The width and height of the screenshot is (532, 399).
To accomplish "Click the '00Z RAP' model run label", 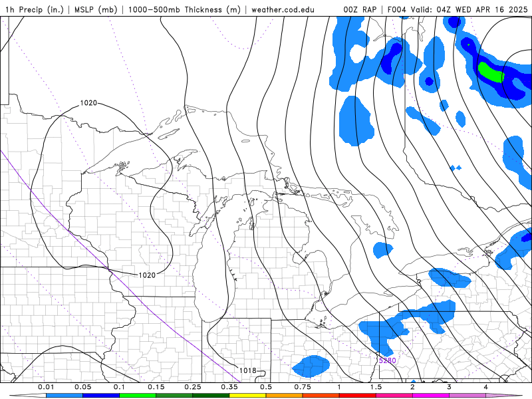I will click(x=360, y=10).
